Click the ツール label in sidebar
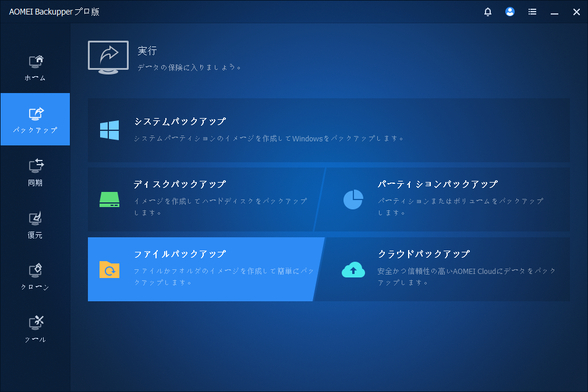588x392 pixels. (x=36, y=340)
